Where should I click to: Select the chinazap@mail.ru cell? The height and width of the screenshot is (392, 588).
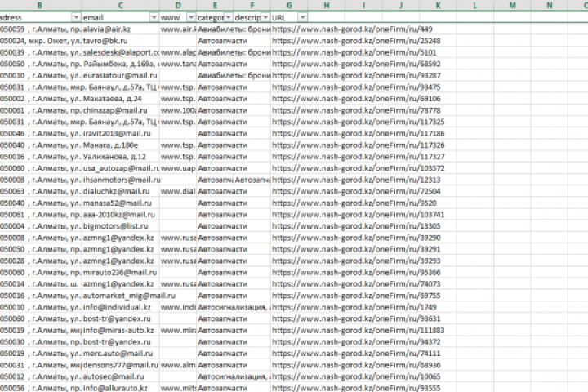tap(120, 111)
